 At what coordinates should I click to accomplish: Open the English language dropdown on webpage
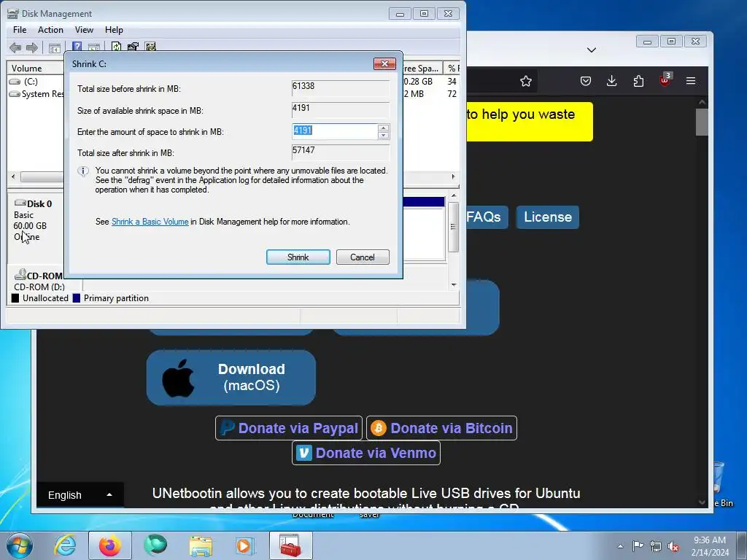pyautogui.click(x=80, y=495)
